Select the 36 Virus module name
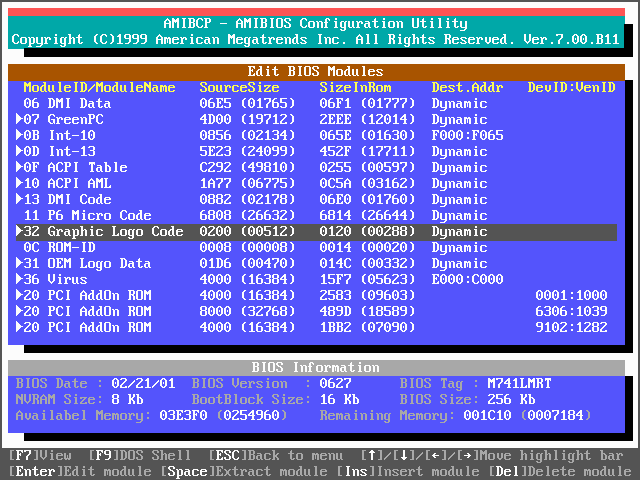Image resolution: width=640 pixels, height=480 pixels. coord(56,279)
